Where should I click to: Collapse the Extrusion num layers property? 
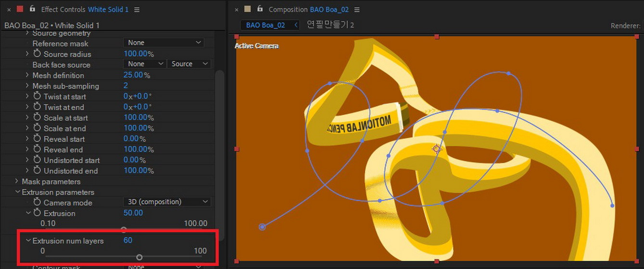28,240
